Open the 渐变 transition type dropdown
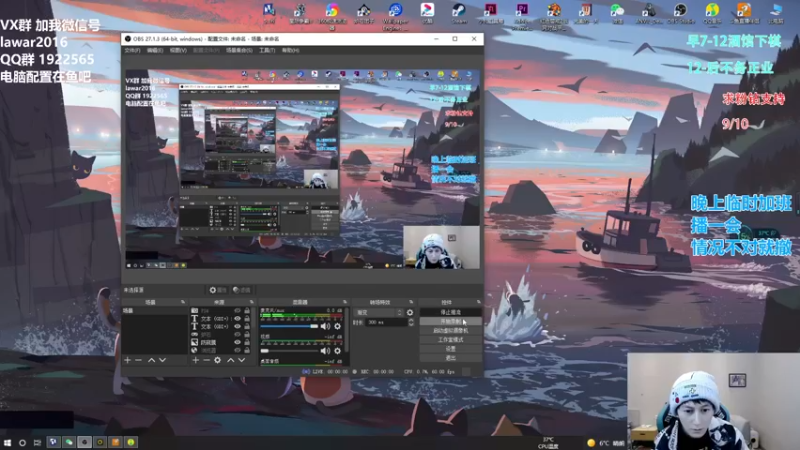800x450 pixels. (378, 313)
